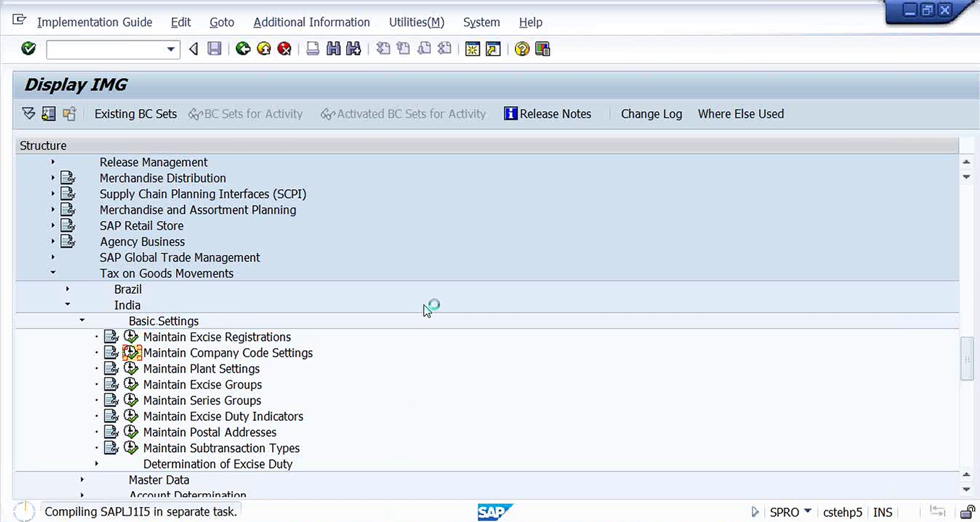
Task: Open the command field dropdown arrow
Action: tap(171, 49)
